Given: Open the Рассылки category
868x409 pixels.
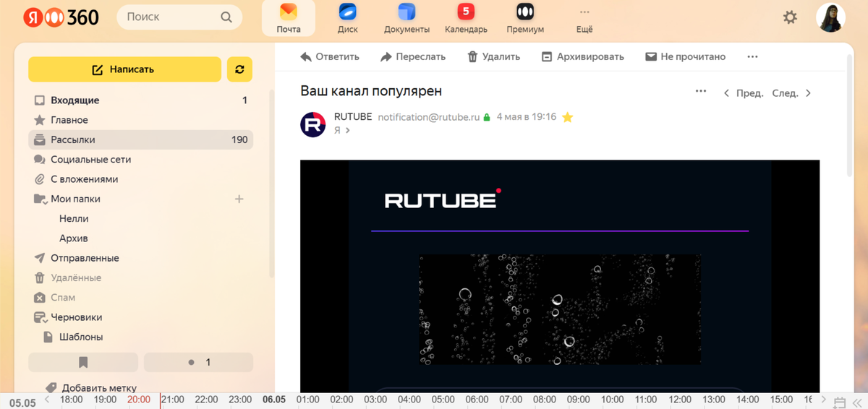Looking at the screenshot, I should (x=140, y=139).
